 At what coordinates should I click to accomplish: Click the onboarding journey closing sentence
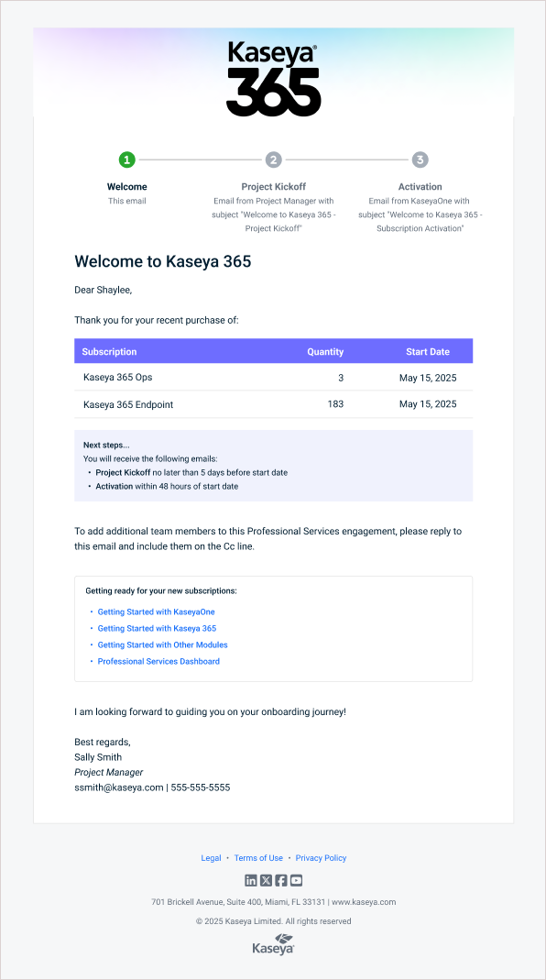pos(210,712)
